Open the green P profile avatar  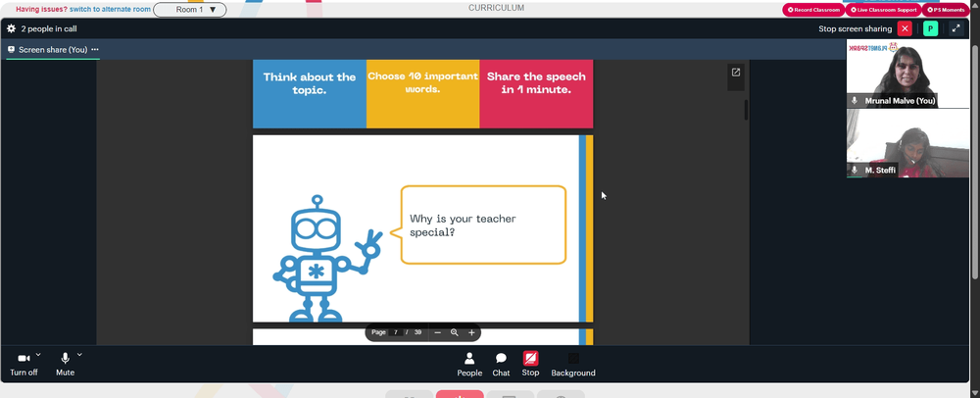click(931, 28)
